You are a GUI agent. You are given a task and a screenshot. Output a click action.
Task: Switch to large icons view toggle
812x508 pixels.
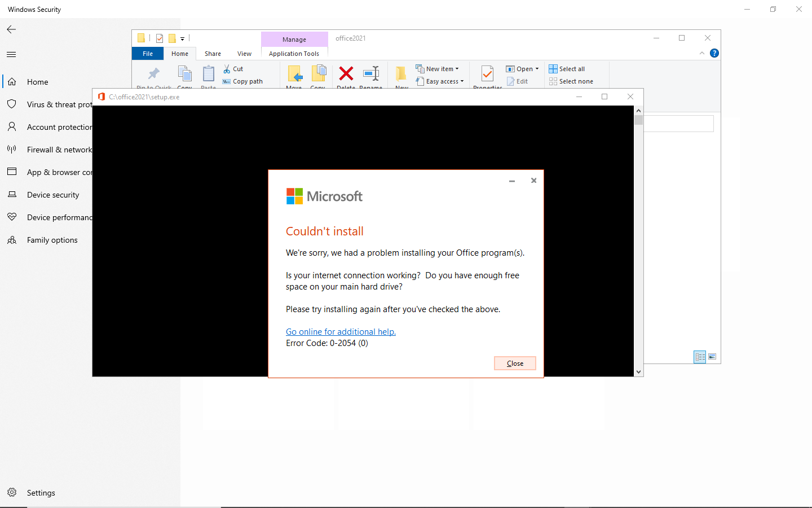712,357
